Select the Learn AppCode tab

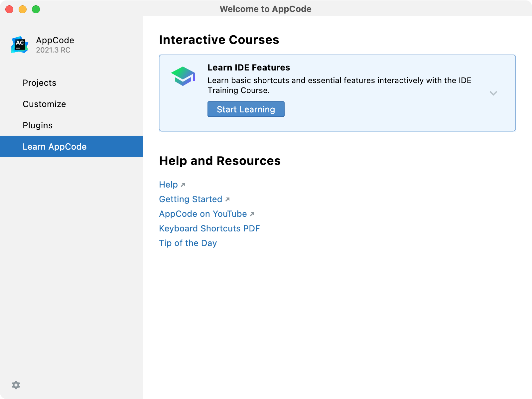[x=55, y=147]
